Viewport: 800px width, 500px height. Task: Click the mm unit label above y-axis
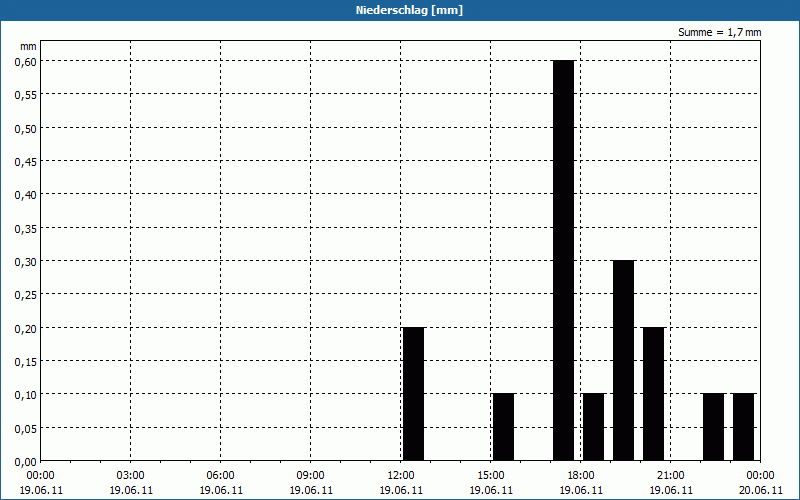(x=28, y=46)
